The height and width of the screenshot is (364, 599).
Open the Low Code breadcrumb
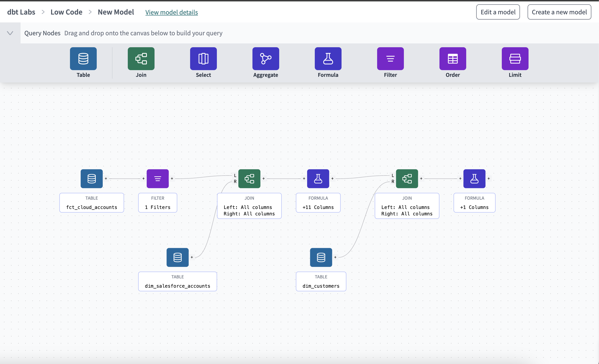click(x=66, y=12)
